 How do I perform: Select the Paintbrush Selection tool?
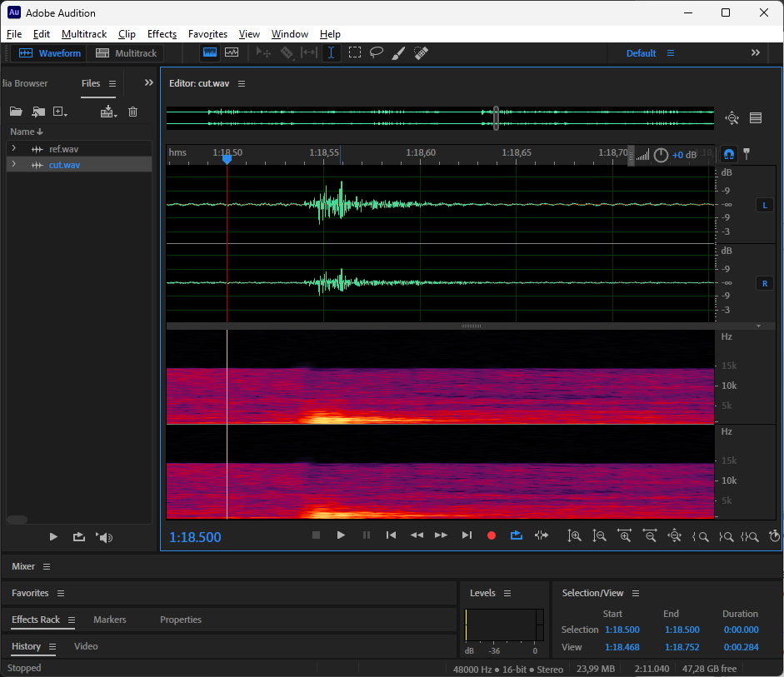point(398,52)
